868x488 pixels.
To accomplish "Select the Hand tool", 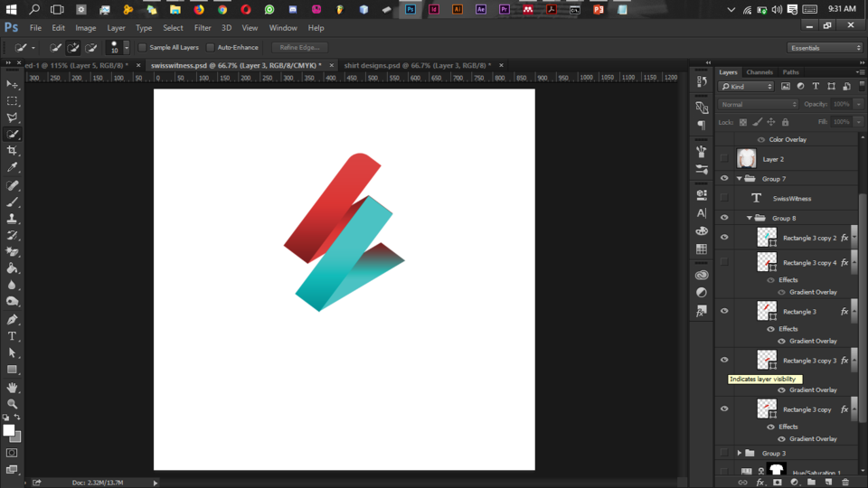I will coord(12,388).
